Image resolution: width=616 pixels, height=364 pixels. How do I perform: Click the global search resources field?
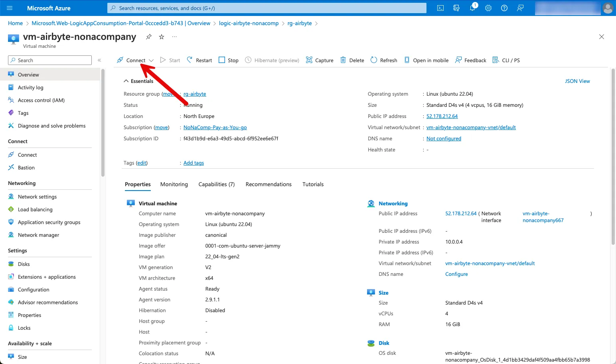click(x=267, y=8)
